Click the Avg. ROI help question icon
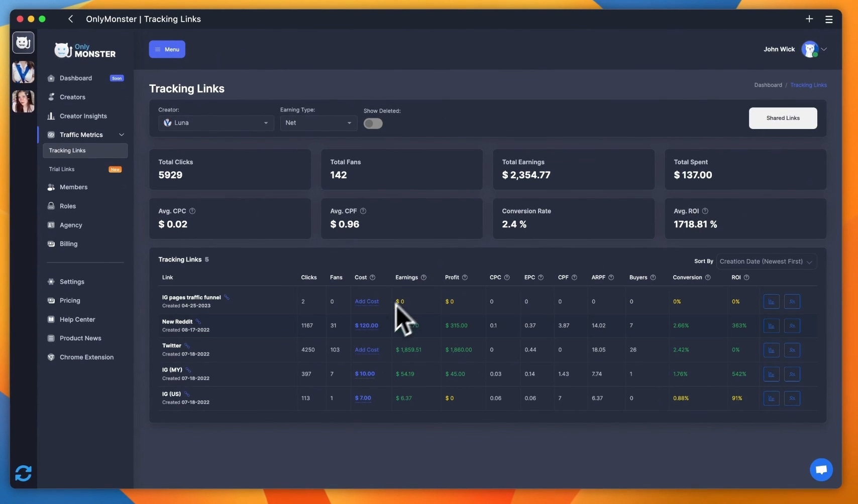This screenshot has width=858, height=504. tap(705, 211)
